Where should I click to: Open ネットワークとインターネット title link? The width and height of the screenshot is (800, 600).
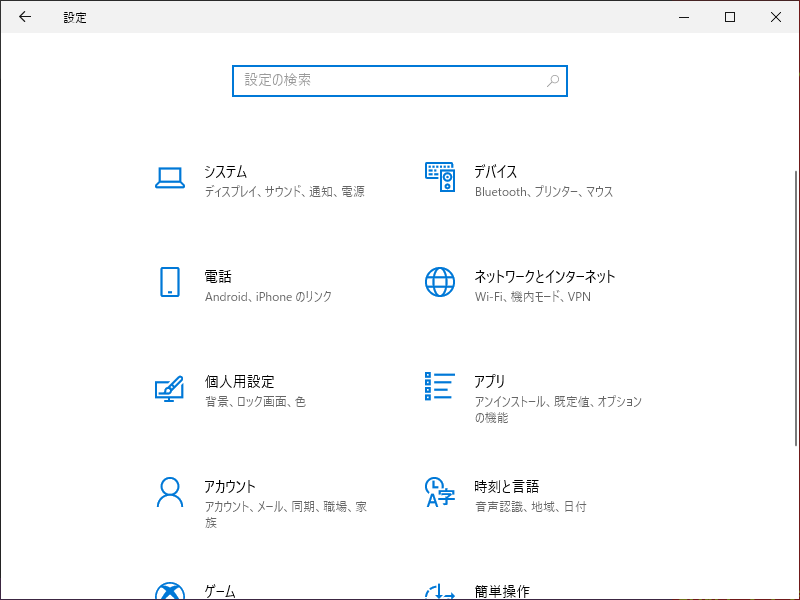click(544, 277)
